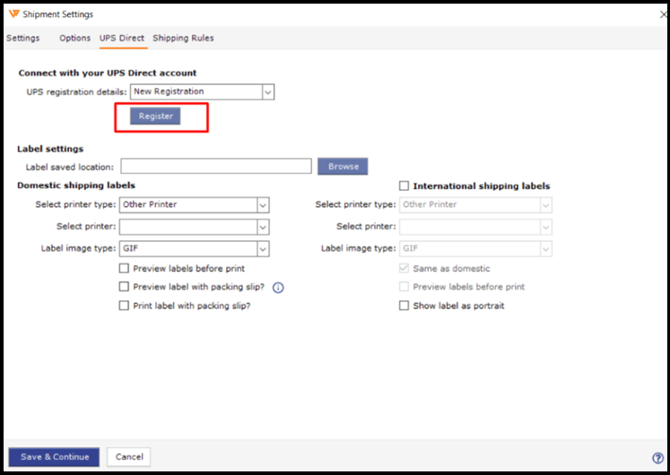Screen dimensions: 670x475
Task: Toggle Show label as portrait
Action: pyautogui.click(x=404, y=305)
